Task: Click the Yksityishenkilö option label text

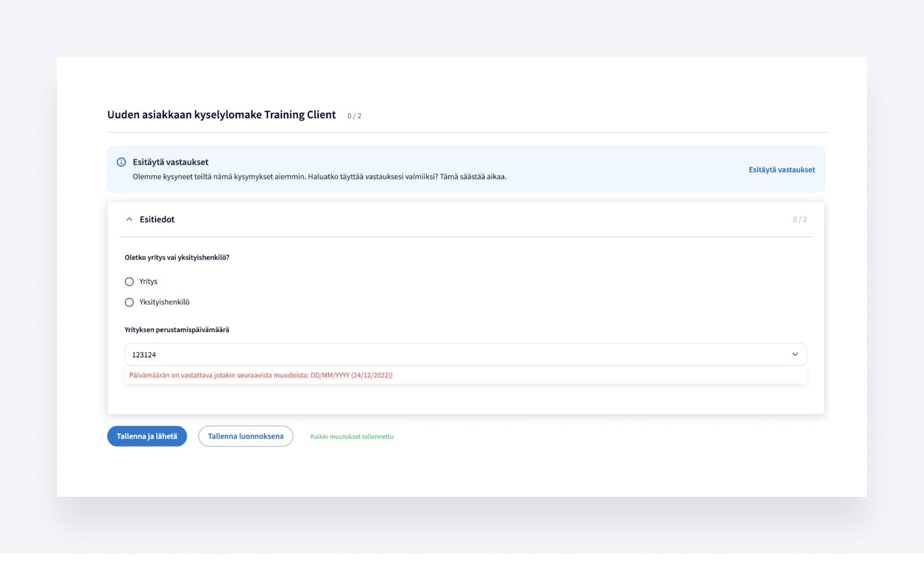Action: coord(164,302)
